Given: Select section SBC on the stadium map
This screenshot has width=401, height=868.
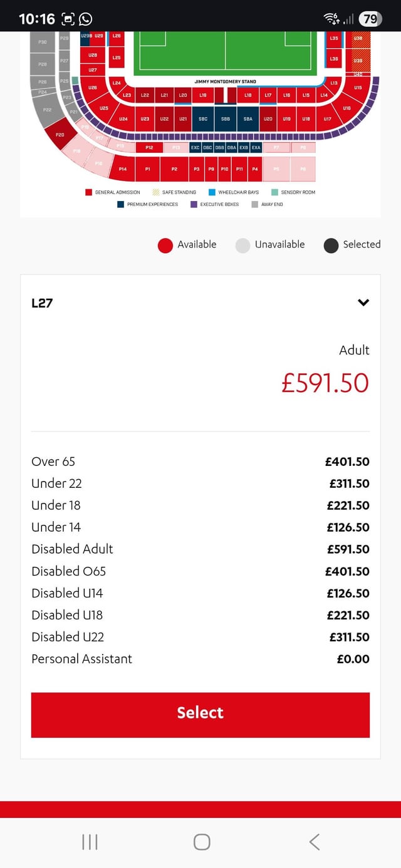Looking at the screenshot, I should click(x=205, y=118).
